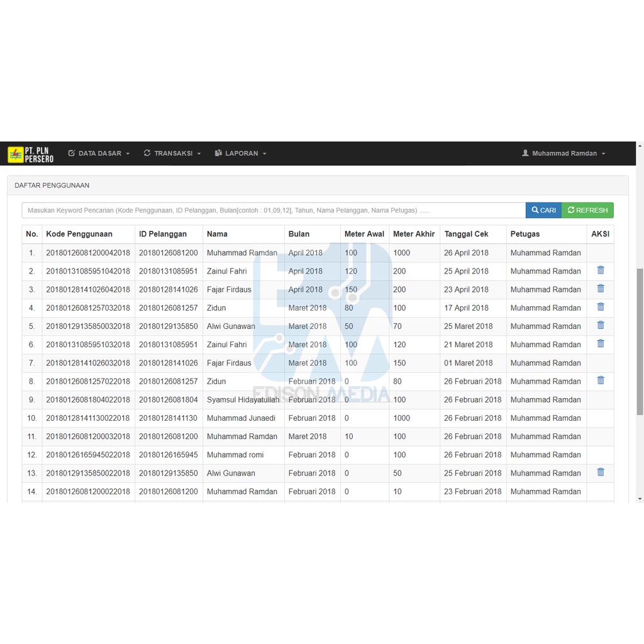Open Muhammad Ramdan user account menu

coord(563,153)
